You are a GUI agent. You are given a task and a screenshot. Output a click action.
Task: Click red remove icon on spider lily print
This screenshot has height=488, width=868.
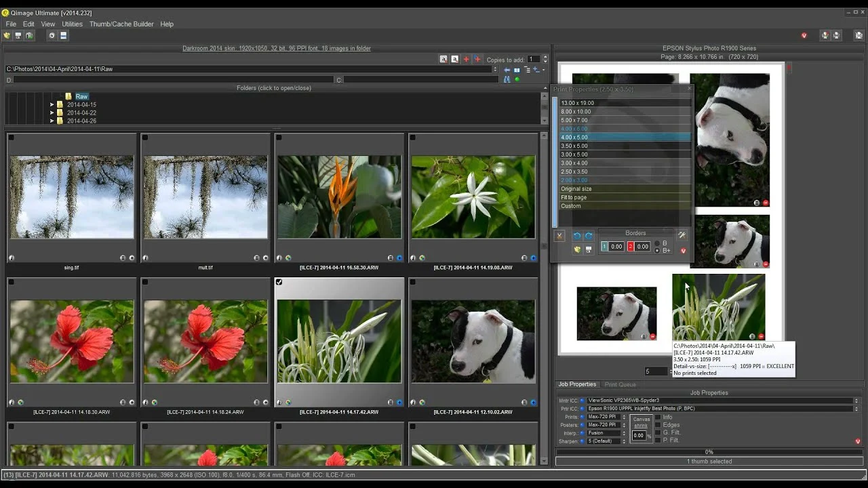tap(762, 336)
